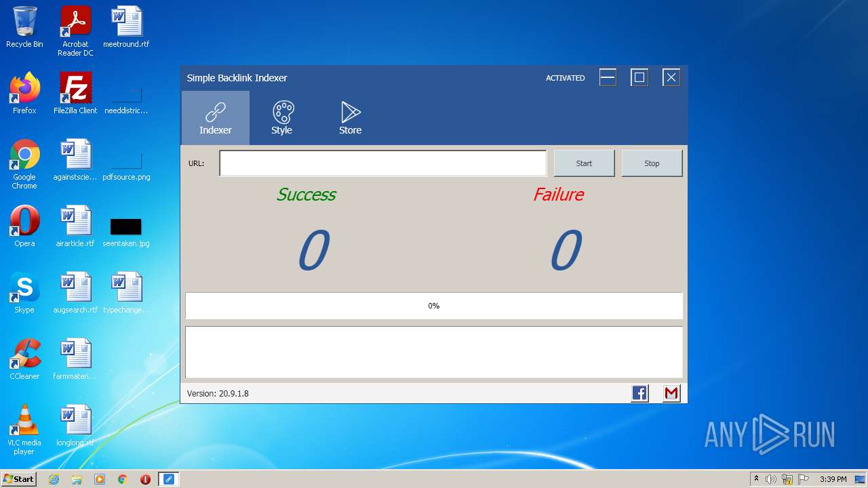Viewport: 868px width, 488px height.
Task: Click the 3:39 PM clock
Action: click(833, 479)
